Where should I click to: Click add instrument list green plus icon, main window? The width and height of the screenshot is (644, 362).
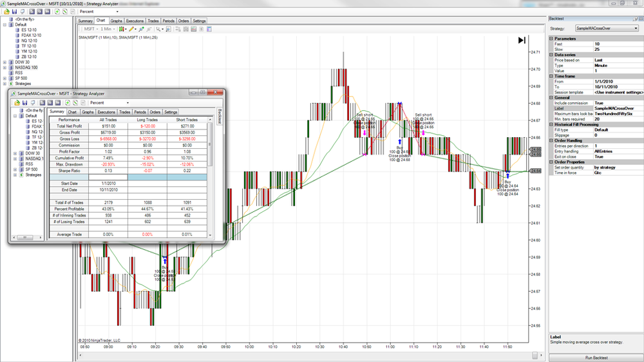[x=57, y=12]
